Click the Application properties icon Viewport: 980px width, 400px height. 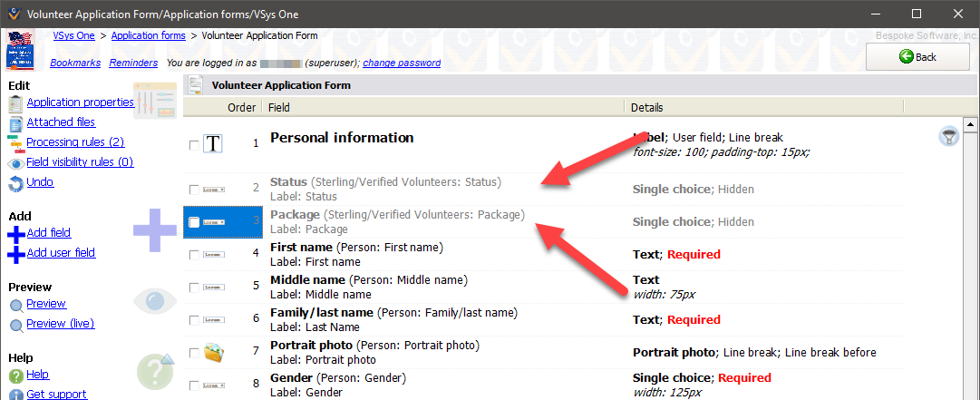click(15, 102)
